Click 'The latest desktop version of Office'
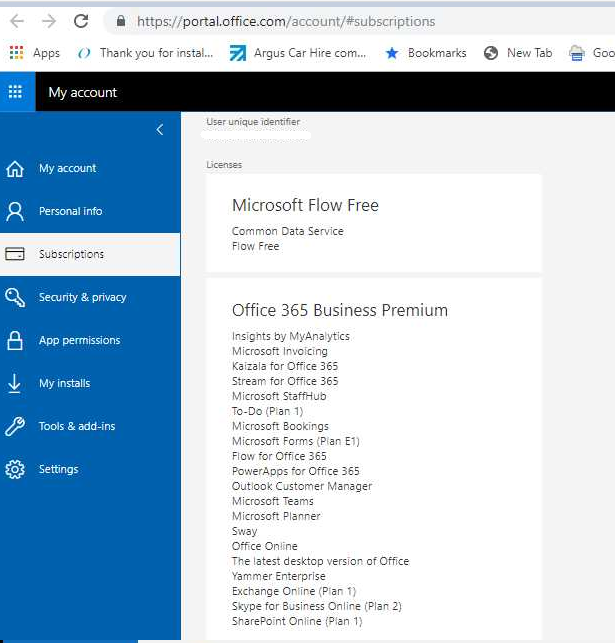The image size is (615, 643). click(x=321, y=561)
